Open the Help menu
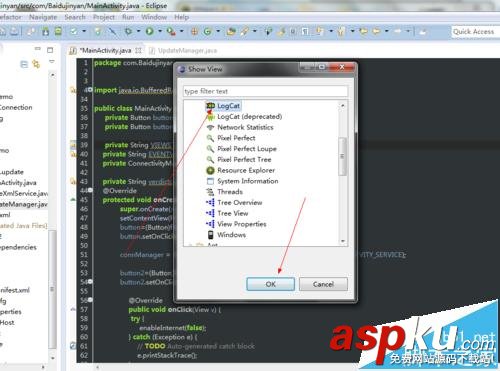Screen dimensions: 500x371 pyautogui.click(x=181, y=17)
